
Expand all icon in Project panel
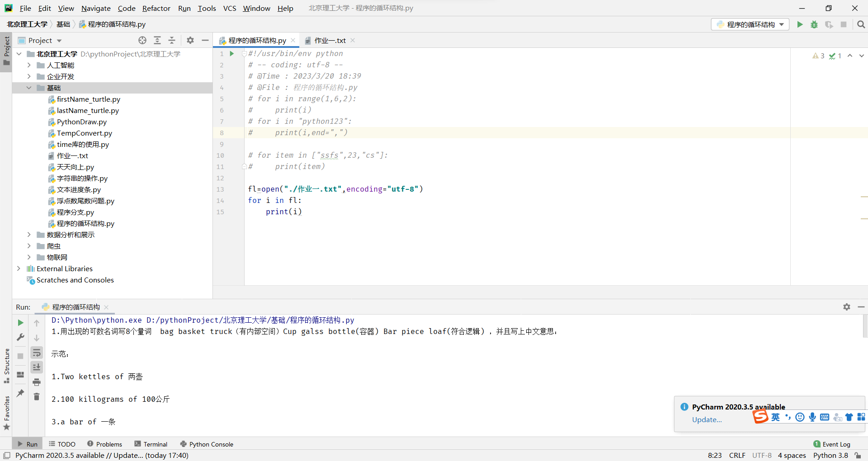[x=157, y=40]
